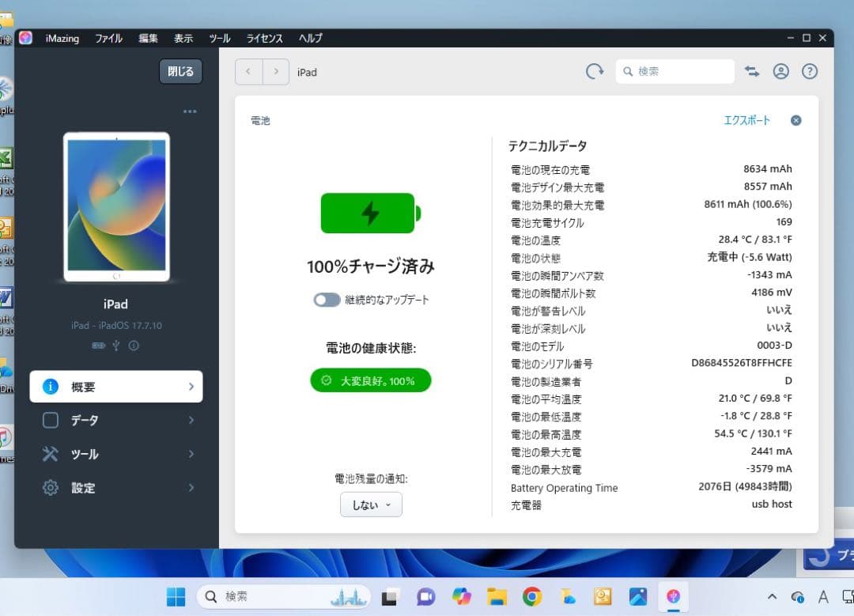Open File Explorer from taskbar

497,597
